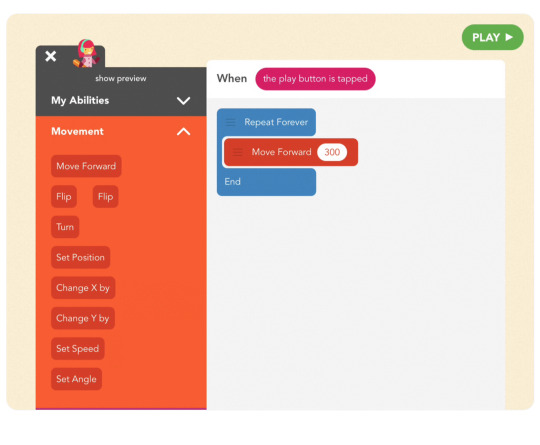Grab the Repeat Forever drag handle icon
Viewport: 540px width, 445px height.
tap(230, 122)
